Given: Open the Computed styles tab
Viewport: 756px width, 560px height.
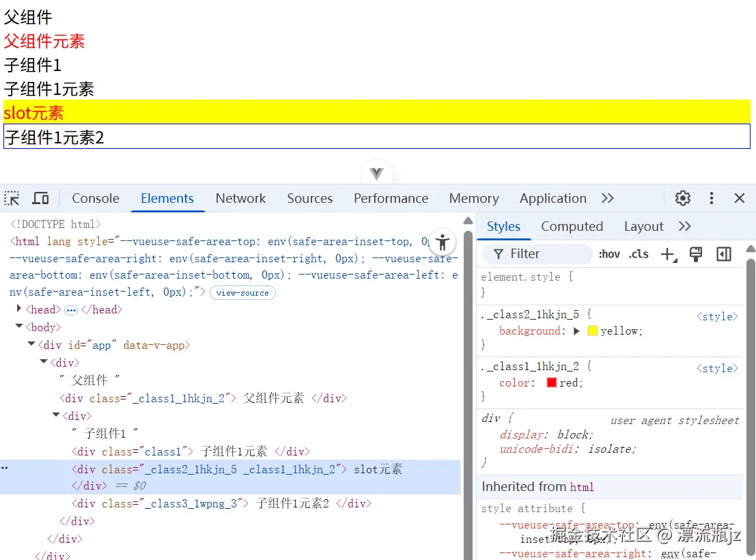Looking at the screenshot, I should click(x=572, y=226).
